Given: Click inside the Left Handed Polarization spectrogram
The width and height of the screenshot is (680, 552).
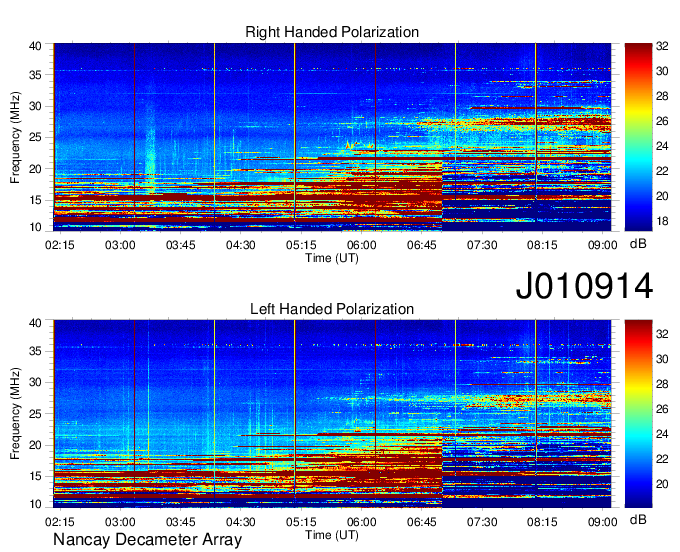Looking at the screenshot, I should (x=332, y=414).
